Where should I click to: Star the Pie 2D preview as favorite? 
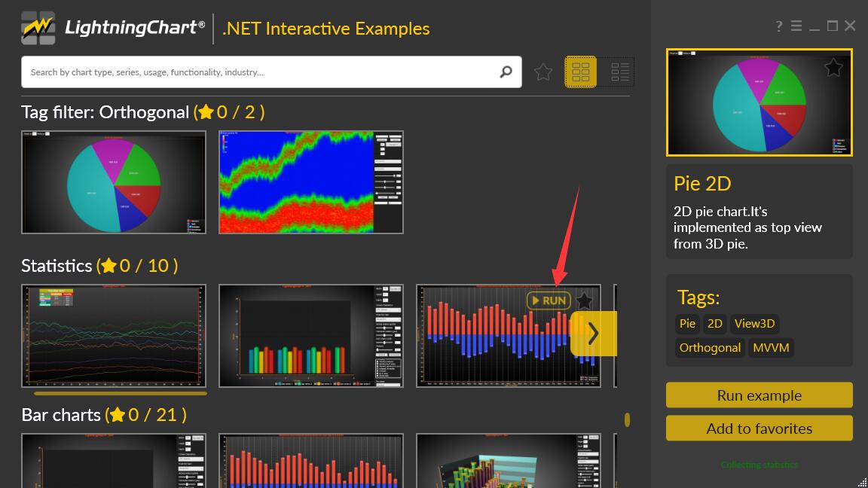click(x=833, y=68)
